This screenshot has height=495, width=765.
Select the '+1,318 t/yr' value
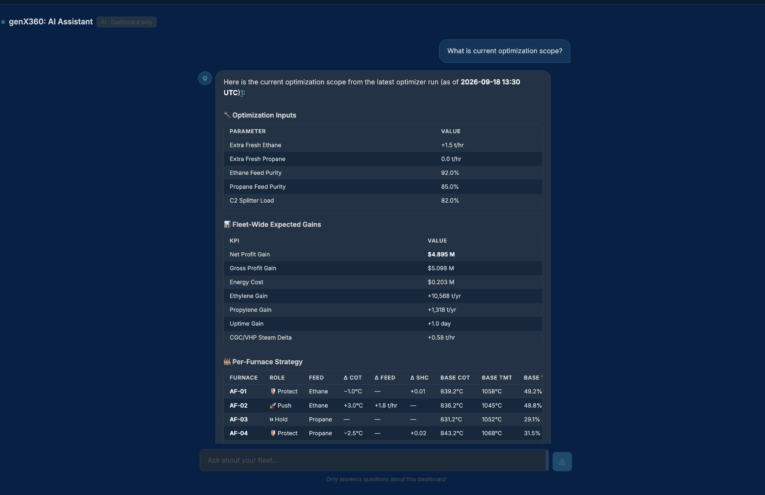(x=442, y=310)
